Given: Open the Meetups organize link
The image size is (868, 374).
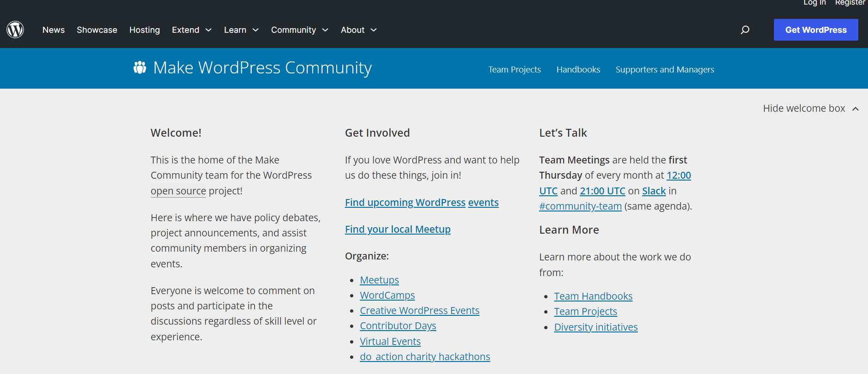Looking at the screenshot, I should click(380, 280).
